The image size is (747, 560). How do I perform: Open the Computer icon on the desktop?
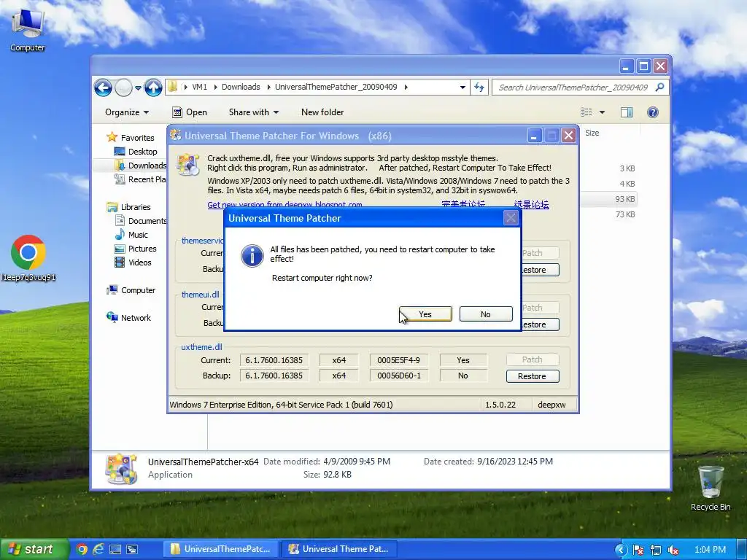tap(28, 29)
